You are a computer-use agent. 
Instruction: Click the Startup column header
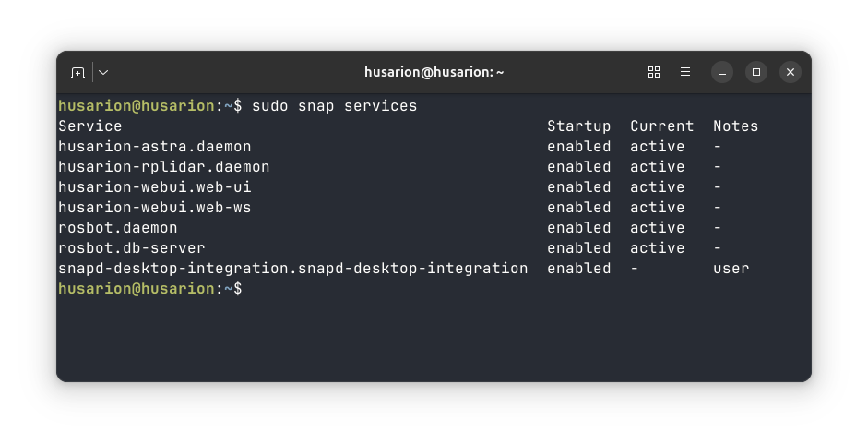(578, 126)
